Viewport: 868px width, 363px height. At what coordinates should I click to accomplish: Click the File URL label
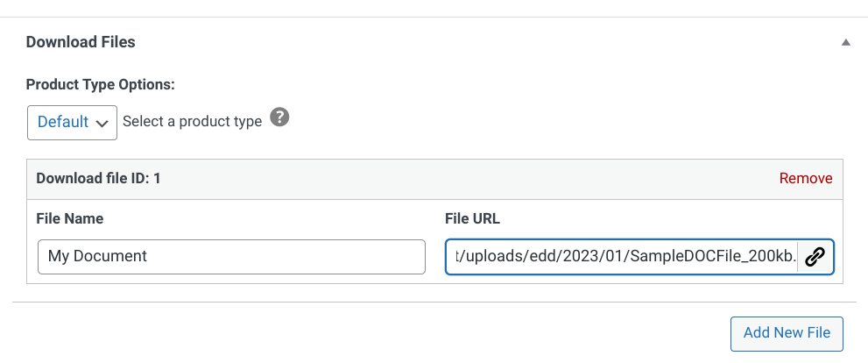(x=472, y=218)
